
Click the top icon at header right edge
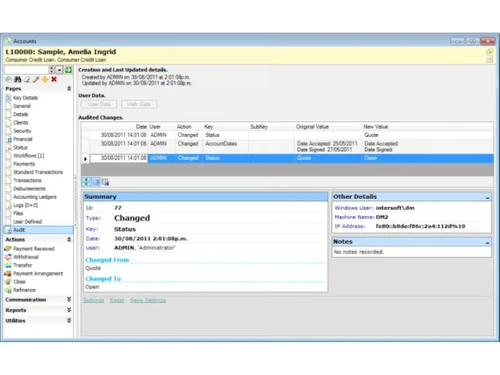pyautogui.click(x=489, y=52)
